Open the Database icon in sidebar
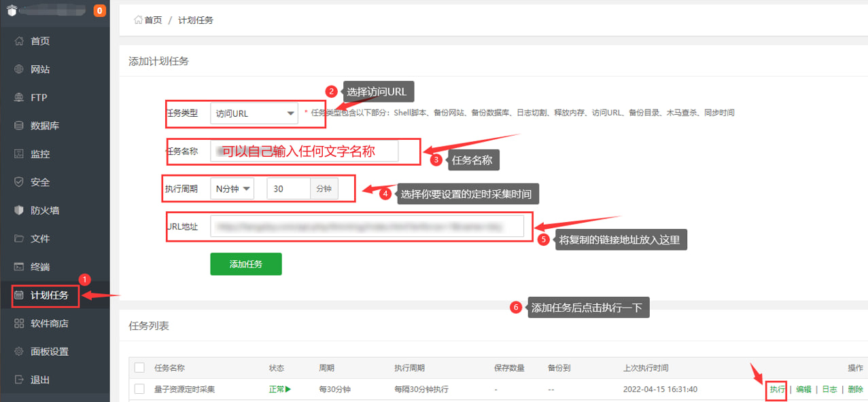Viewport: 868px width, 402px height. pyautogui.click(x=19, y=126)
